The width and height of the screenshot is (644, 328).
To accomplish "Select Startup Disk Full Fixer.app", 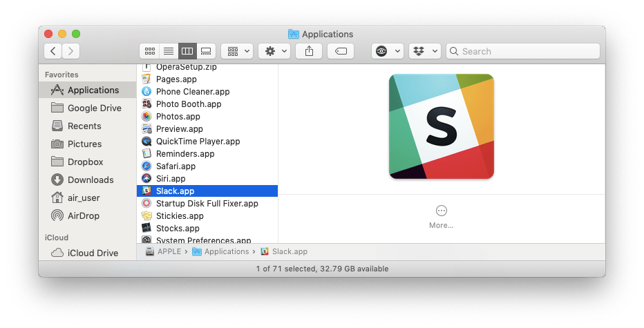I will tap(207, 204).
